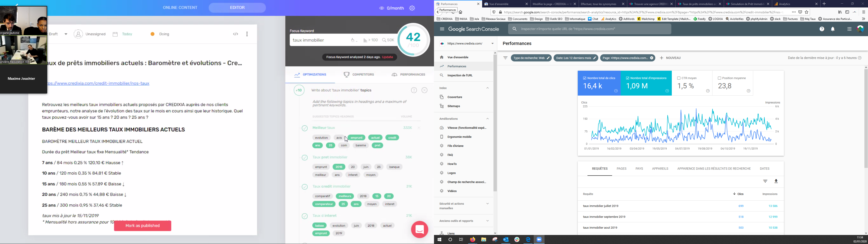Viewport: 868px width, 244px height.
Task: Click the code view icon in editor
Action: click(236, 34)
